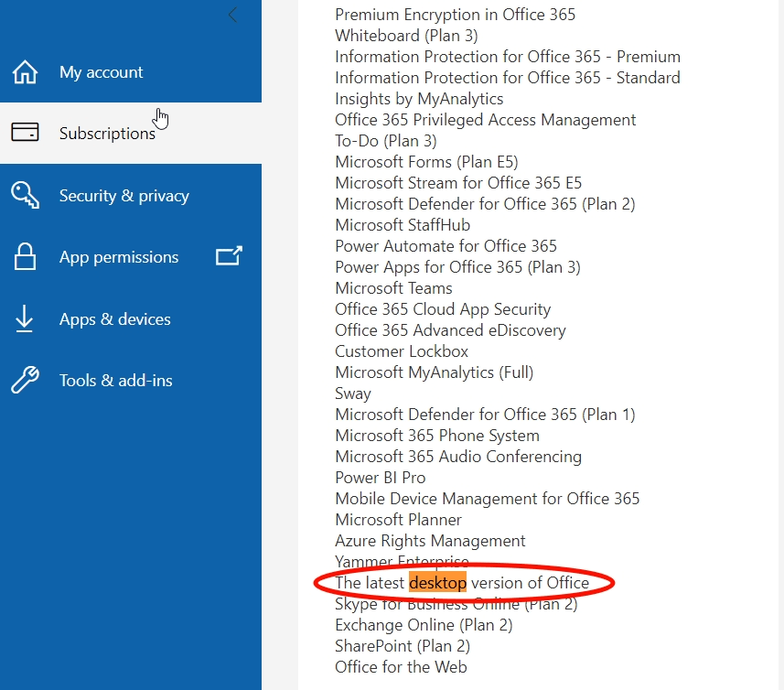Click 'Office 365 Privileged Access Management'

(486, 120)
